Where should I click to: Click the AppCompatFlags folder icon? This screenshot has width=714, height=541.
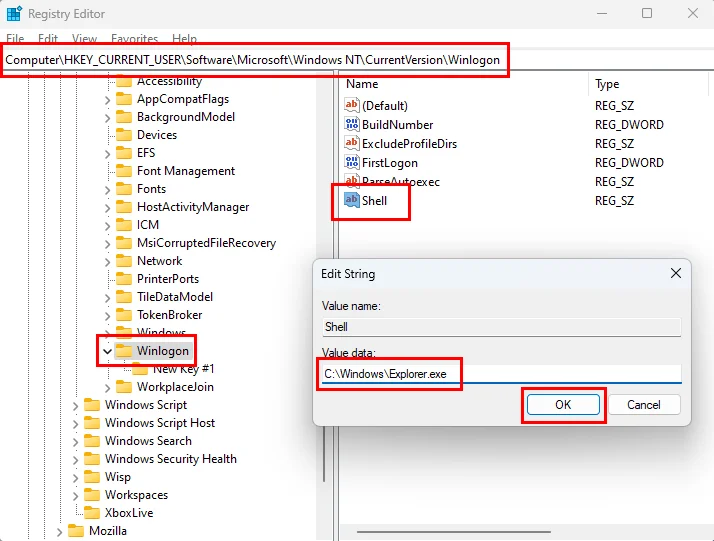pyautogui.click(x=124, y=99)
